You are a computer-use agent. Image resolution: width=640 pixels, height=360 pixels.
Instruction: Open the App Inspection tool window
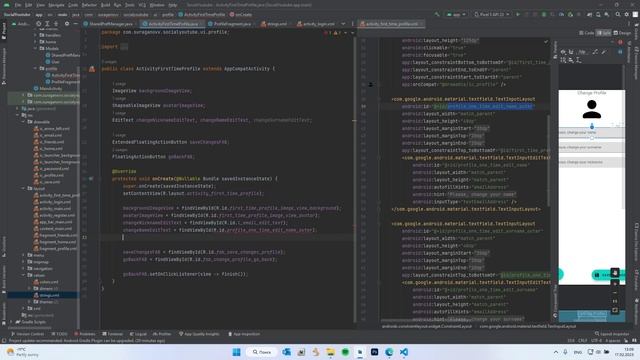click(244, 334)
